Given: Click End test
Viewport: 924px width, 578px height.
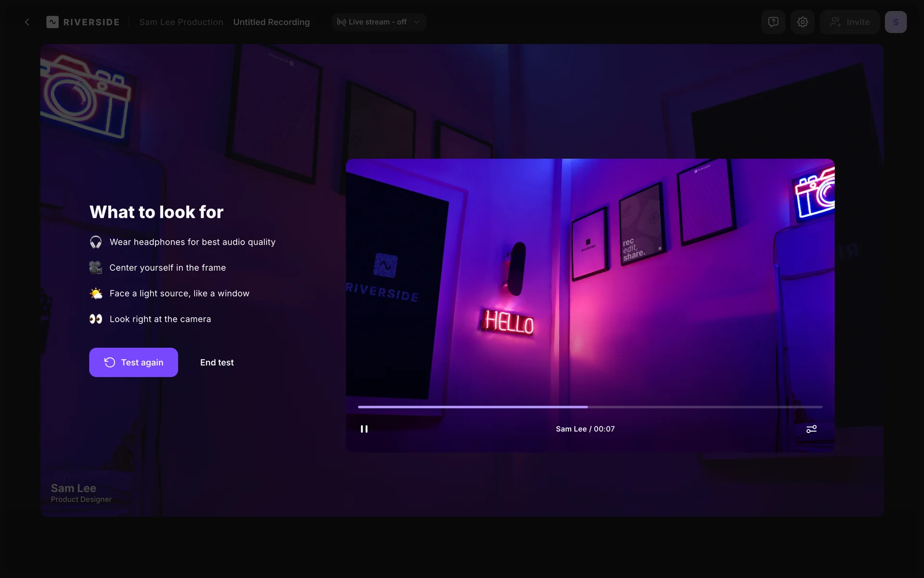Looking at the screenshot, I should tap(217, 362).
